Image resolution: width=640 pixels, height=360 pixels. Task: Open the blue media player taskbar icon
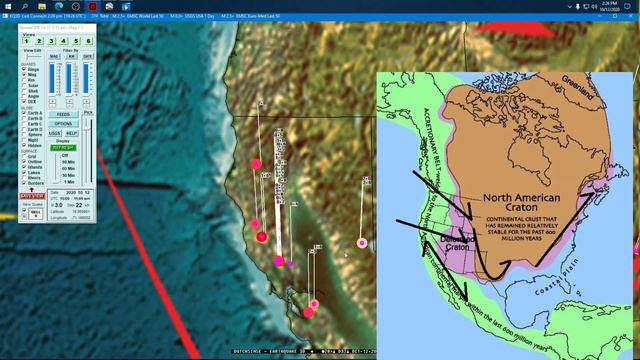pyautogui.click(x=126, y=7)
